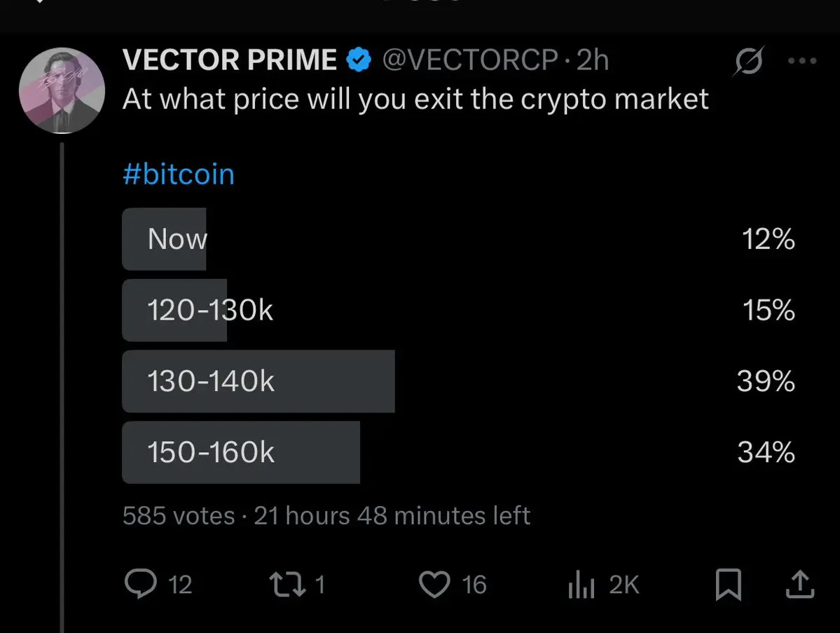Bookmark this post
840x633 pixels.
729,584
